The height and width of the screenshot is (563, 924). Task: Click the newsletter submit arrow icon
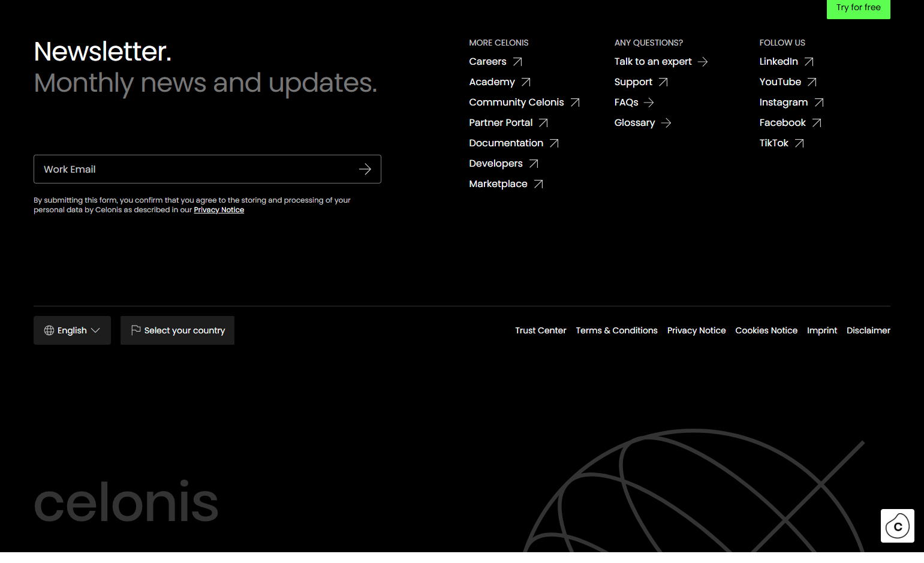365,169
